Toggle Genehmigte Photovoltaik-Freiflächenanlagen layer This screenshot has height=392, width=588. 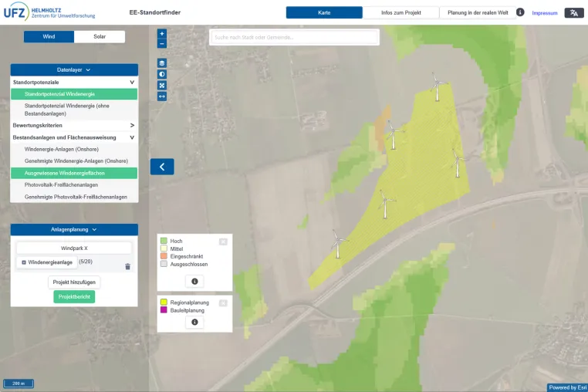[x=74, y=197]
